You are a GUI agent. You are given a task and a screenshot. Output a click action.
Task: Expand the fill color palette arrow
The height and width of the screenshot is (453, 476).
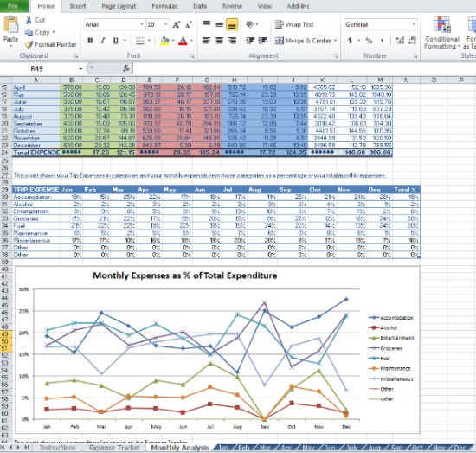click(173, 41)
